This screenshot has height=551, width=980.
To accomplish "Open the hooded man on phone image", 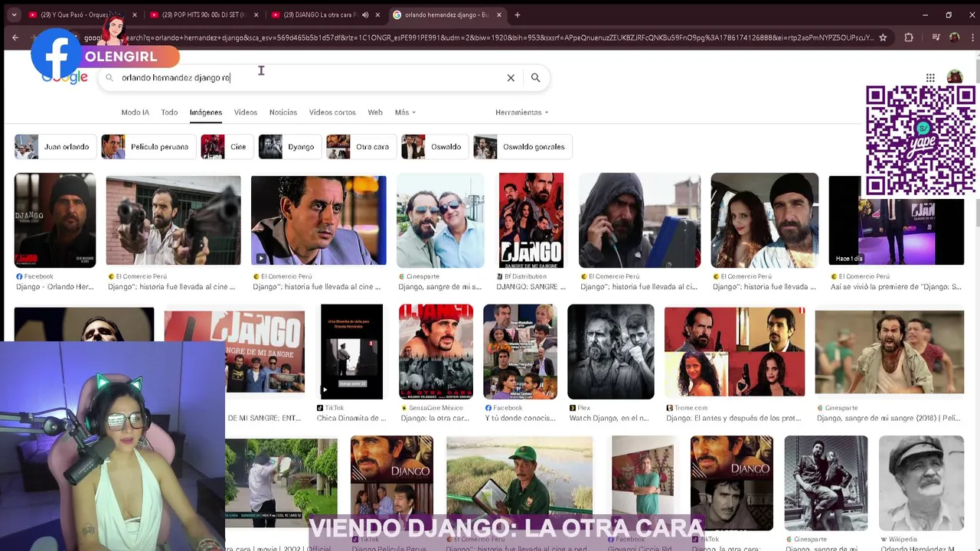I will point(639,220).
